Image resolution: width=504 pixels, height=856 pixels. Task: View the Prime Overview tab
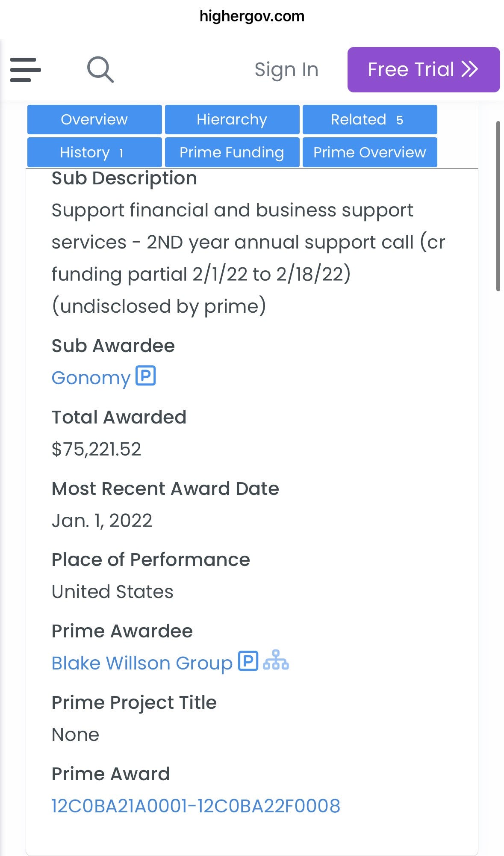tap(370, 152)
